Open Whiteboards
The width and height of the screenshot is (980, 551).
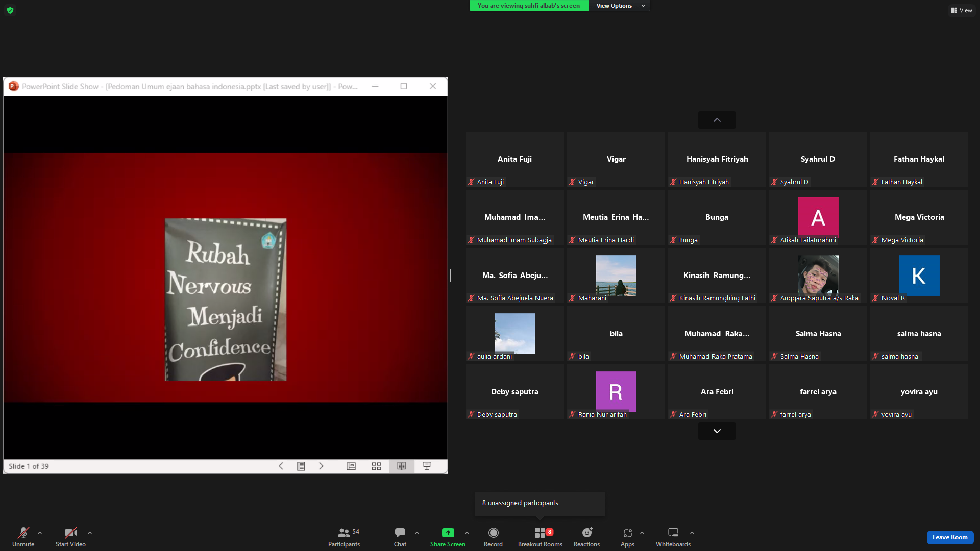pos(673,537)
